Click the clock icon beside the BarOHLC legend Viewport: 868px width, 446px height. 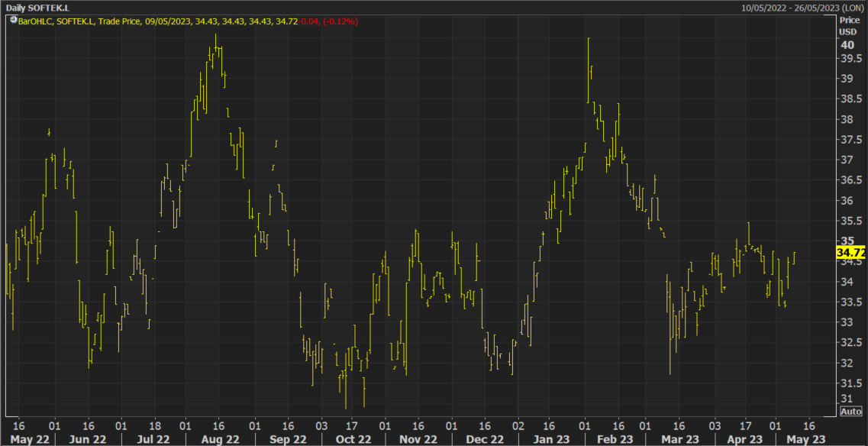12,21
